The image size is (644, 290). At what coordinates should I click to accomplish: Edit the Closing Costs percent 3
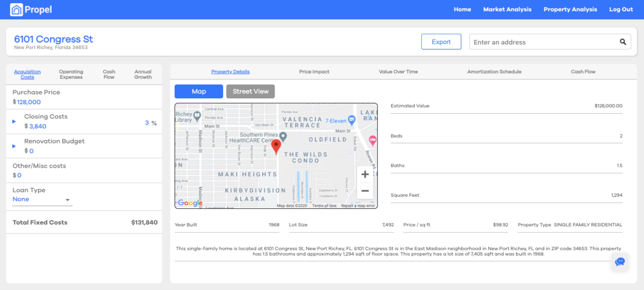pyautogui.click(x=147, y=123)
